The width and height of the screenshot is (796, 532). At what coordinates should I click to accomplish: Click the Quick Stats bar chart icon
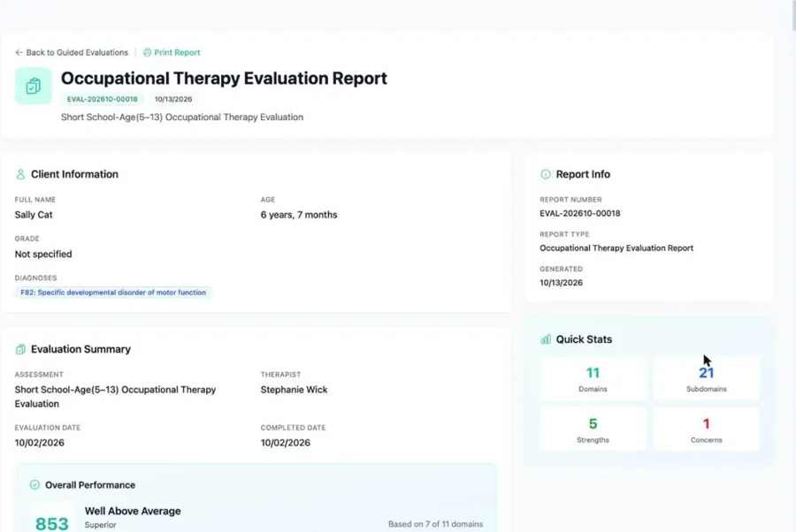click(x=545, y=339)
